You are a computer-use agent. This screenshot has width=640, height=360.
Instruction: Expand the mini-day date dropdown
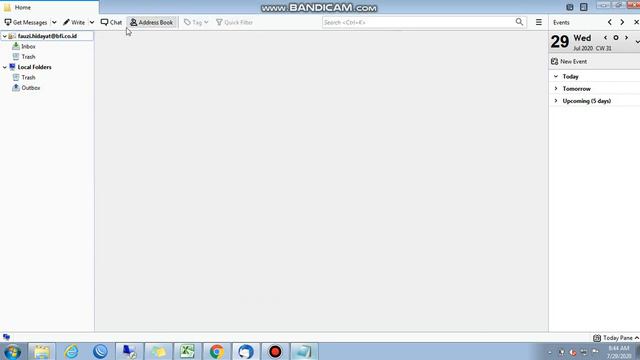tap(637, 42)
